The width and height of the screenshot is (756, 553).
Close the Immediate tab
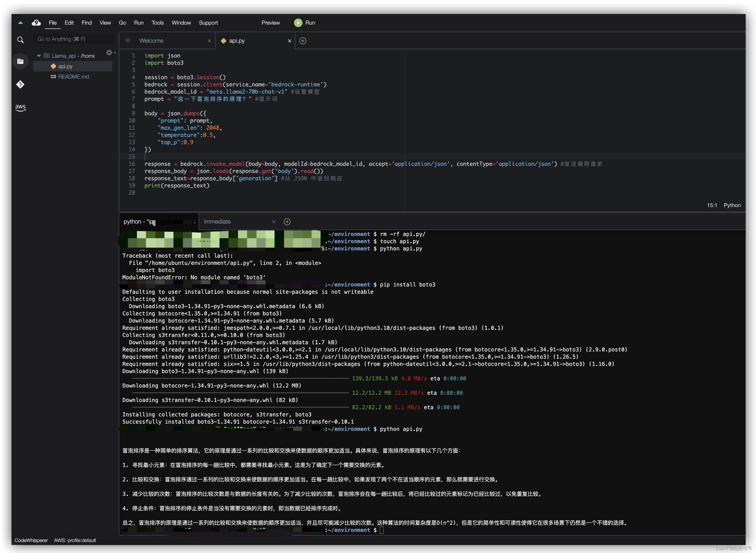[x=274, y=222]
